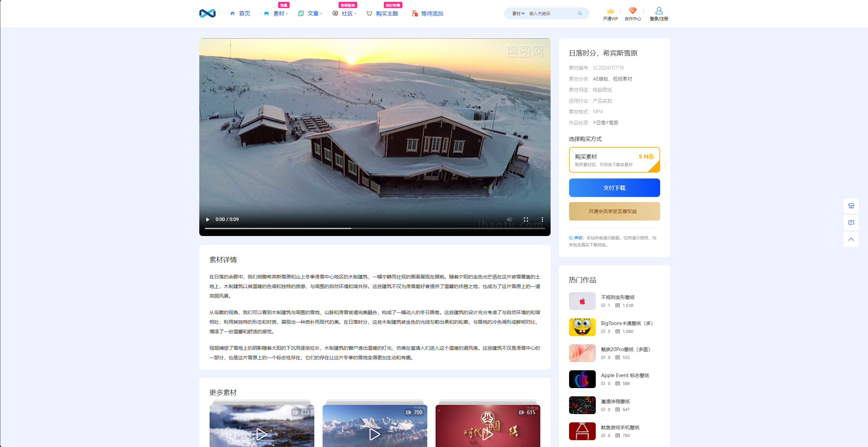Click the #日落#雪原 tag text
The image size is (868, 447).
[x=605, y=123]
